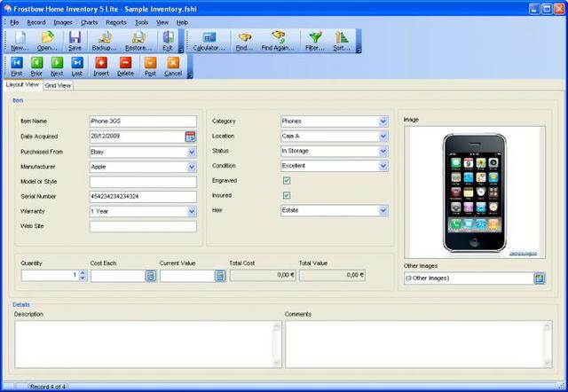Click inside the Description text area
Viewport: 568px width, 392px height.
(145, 344)
